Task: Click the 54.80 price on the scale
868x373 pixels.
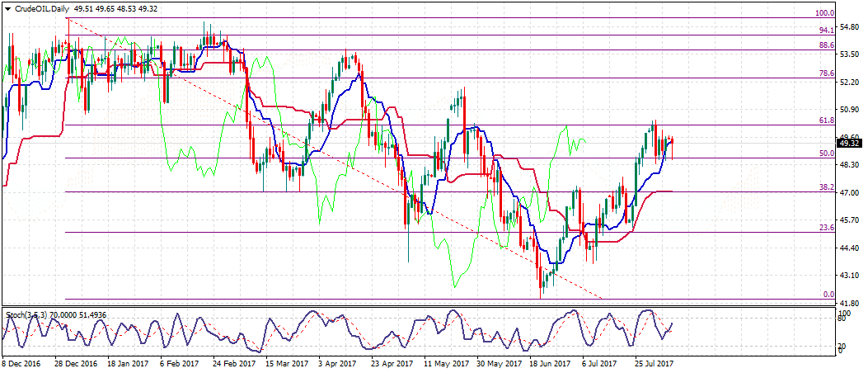Action: coord(849,27)
